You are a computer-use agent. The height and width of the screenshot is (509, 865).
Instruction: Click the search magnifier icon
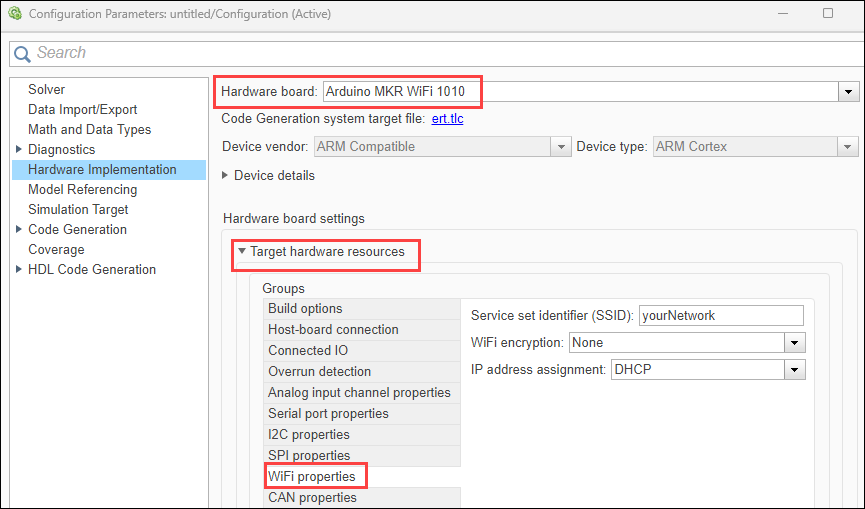tap(23, 53)
